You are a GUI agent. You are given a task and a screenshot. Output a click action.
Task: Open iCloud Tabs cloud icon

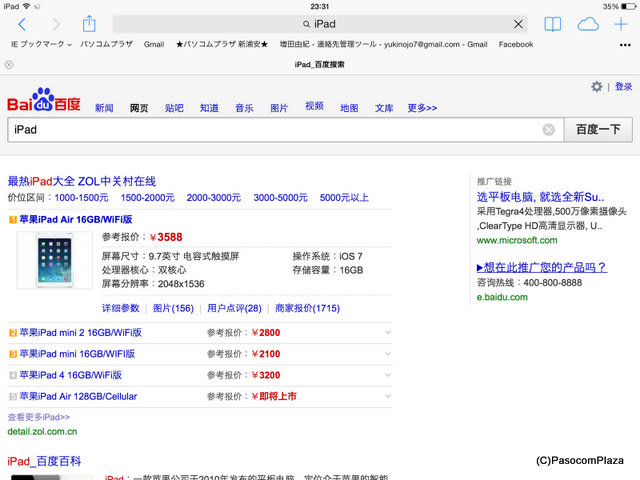(588, 24)
